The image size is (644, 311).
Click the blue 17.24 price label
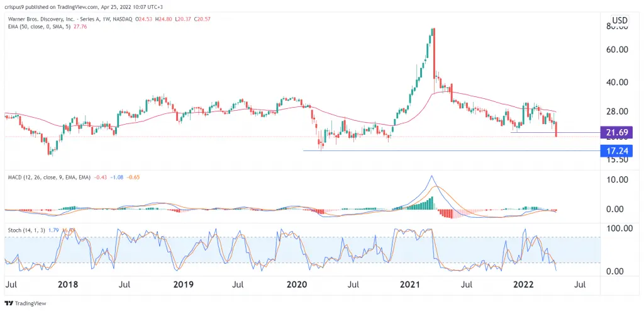tap(616, 151)
